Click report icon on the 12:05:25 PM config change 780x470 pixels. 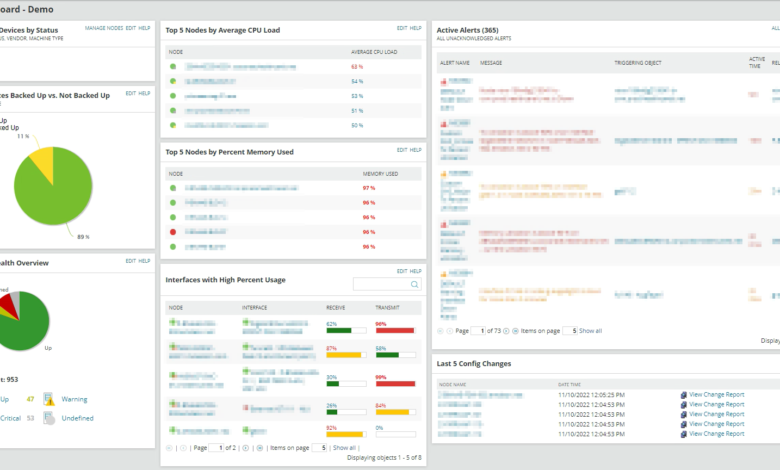pos(683,395)
